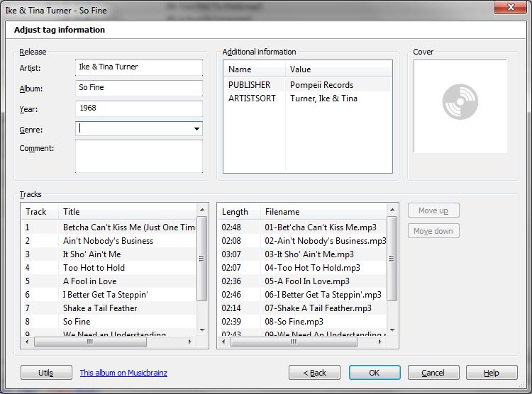532x394 pixels.
Task: Click the Artist text field
Action: [139, 67]
